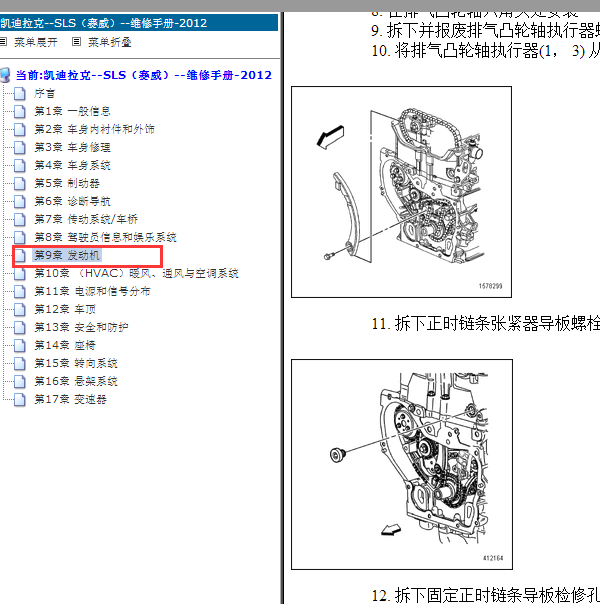Open 第8章 驾驶员信息和娱乐系统

(x=106, y=237)
